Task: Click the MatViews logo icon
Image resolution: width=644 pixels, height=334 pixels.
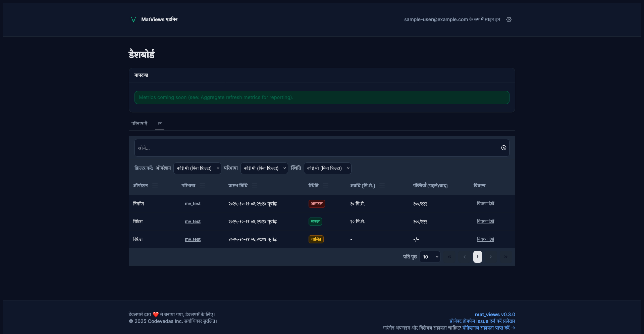Action: (133, 19)
